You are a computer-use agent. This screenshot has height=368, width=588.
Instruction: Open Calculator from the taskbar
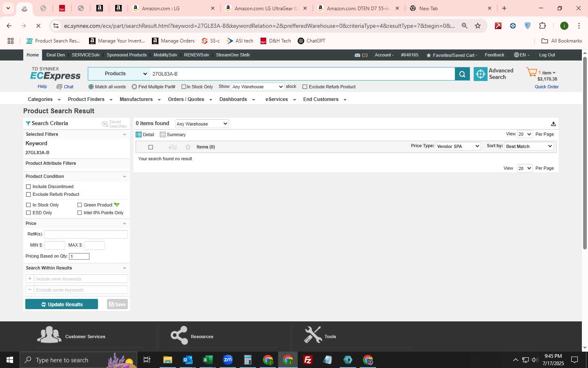(248, 360)
